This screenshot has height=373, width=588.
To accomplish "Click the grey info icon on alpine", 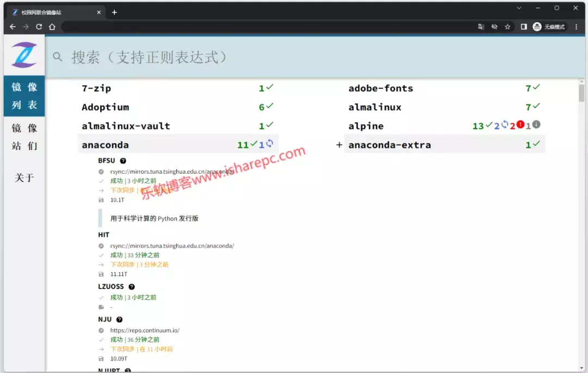I will 537,124.
